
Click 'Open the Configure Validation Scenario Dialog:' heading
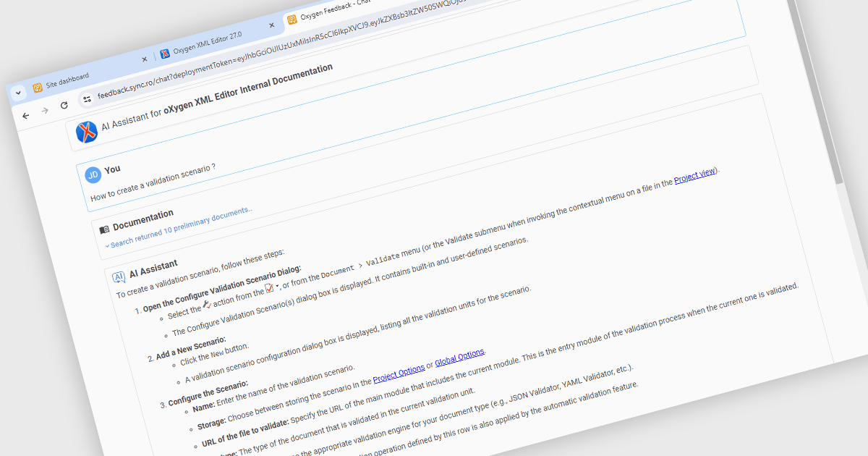coord(222,287)
